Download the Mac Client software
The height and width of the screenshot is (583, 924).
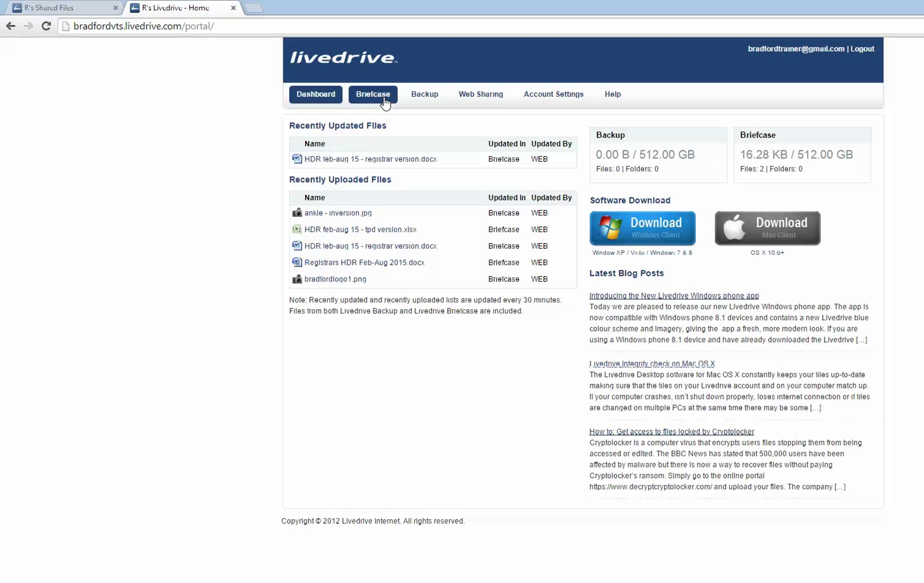point(767,228)
